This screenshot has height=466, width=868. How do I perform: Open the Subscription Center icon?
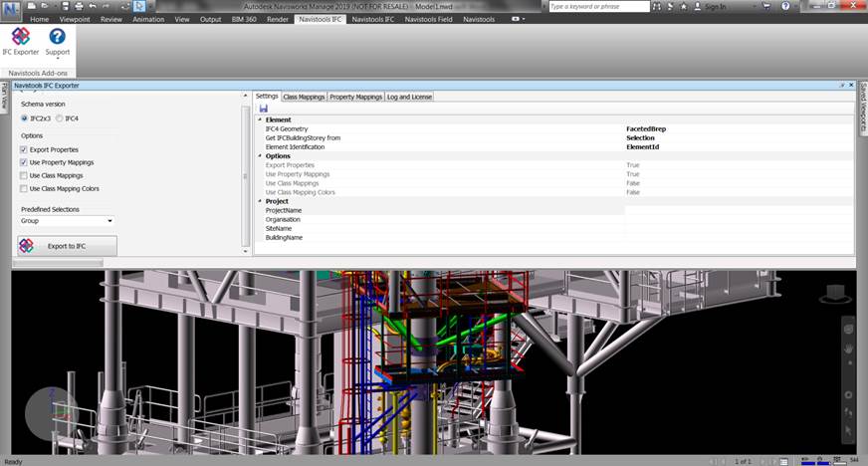[670, 6]
